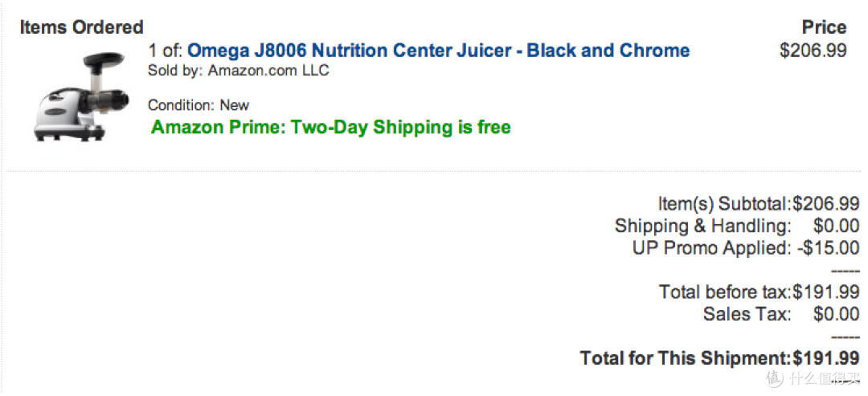The height and width of the screenshot is (396, 868).
Task: Click the juicer product thumbnail image
Action: pos(81,96)
